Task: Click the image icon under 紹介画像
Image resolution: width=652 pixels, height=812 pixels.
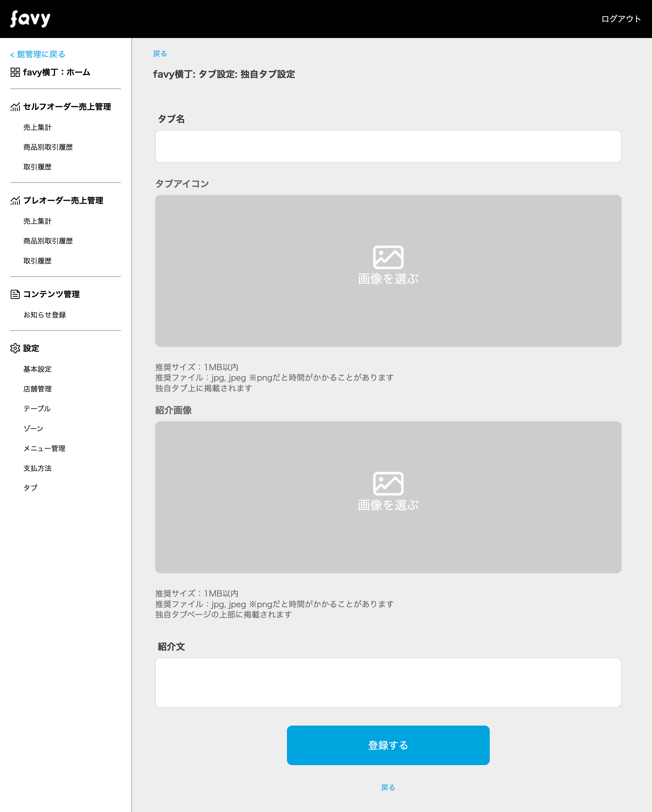Action: (388, 484)
